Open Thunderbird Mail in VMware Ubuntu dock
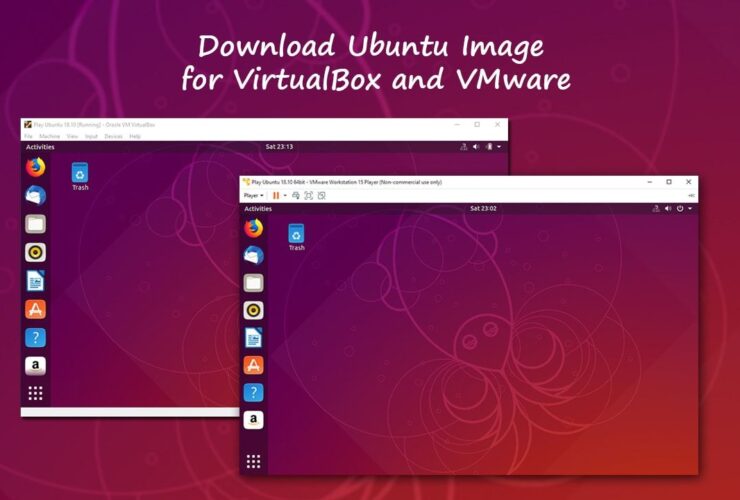 pos(253,255)
